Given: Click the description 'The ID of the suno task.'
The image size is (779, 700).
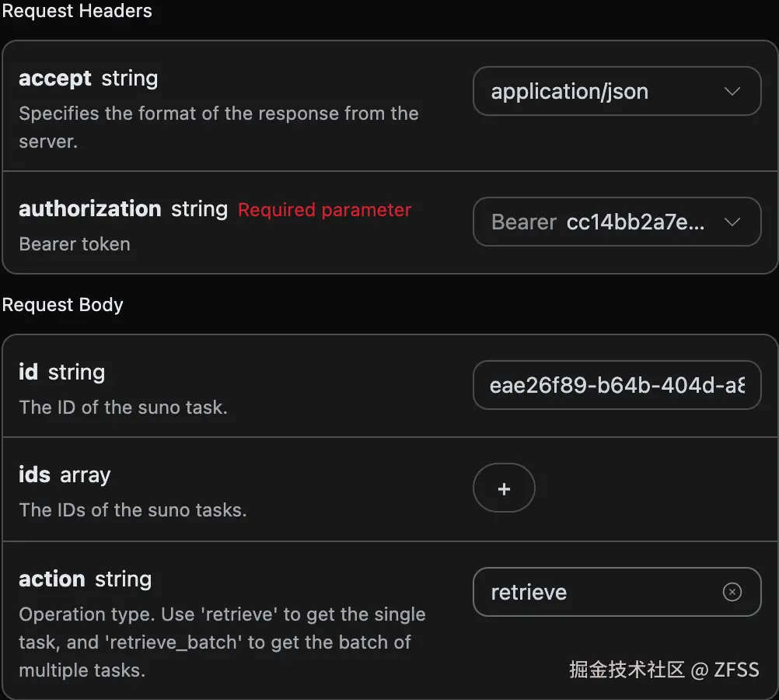Looking at the screenshot, I should click(x=123, y=408).
